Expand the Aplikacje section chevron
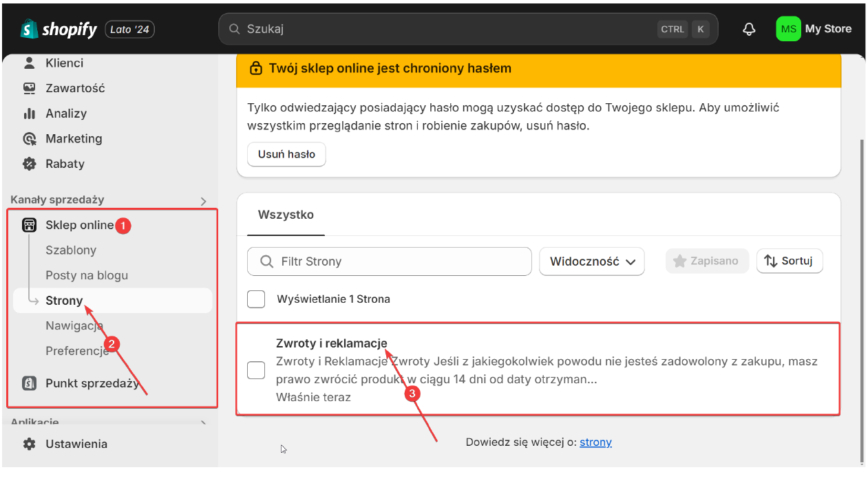 tap(203, 422)
